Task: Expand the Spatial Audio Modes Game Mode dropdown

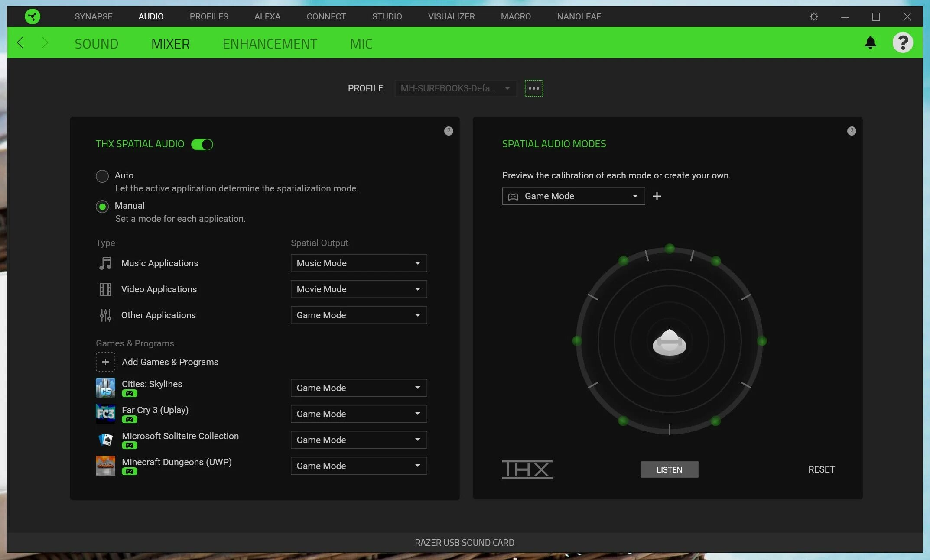Action: point(573,196)
